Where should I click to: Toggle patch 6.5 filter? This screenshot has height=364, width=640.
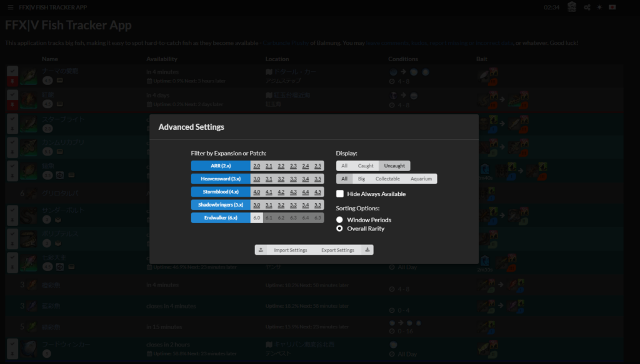(x=317, y=218)
